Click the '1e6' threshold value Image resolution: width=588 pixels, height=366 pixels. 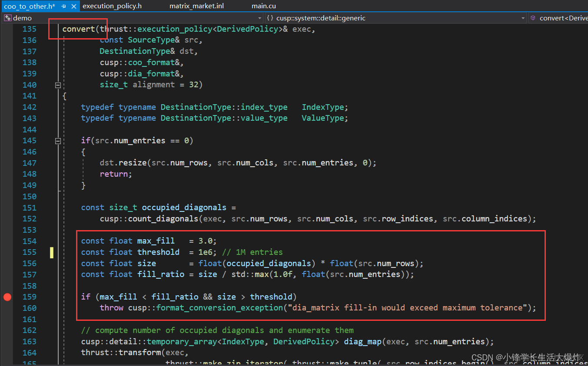coord(206,252)
